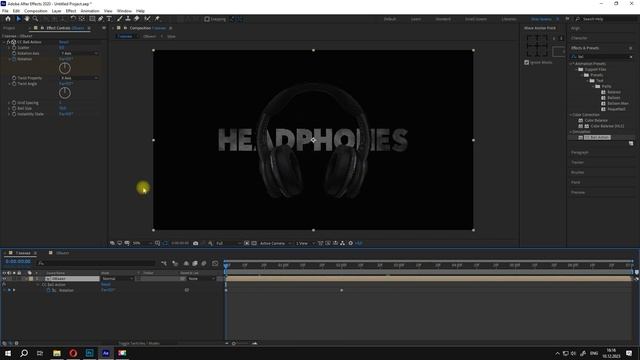Click the frame blending icon in timeline

(x=195, y=263)
